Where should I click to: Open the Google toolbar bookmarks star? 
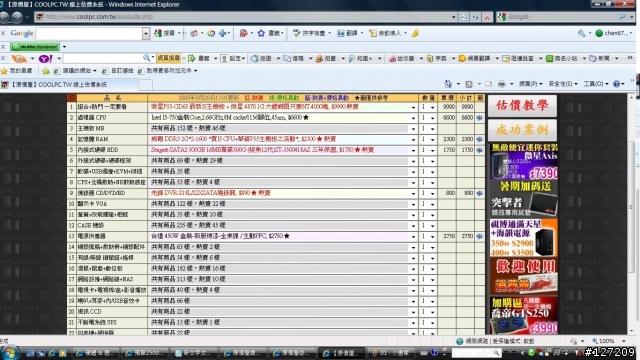tap(261, 33)
